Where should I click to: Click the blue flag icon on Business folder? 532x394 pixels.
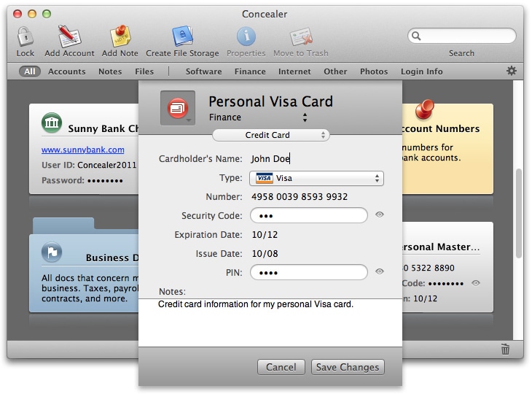pos(52,252)
